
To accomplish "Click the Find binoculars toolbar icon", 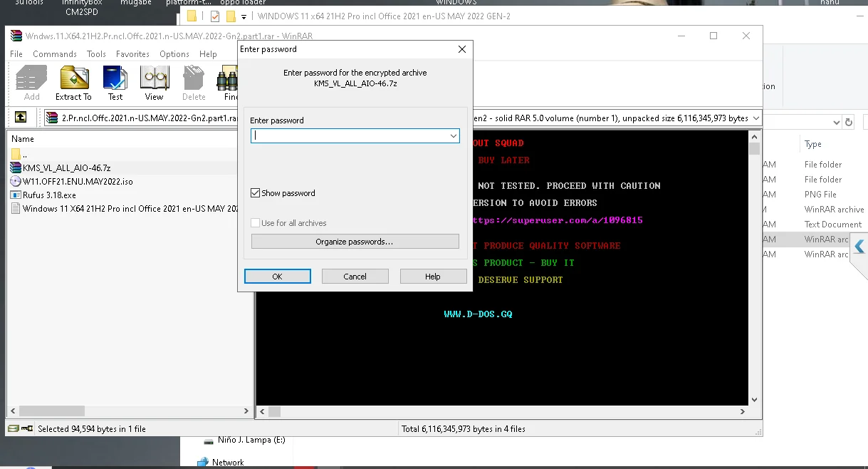I will pos(229,83).
